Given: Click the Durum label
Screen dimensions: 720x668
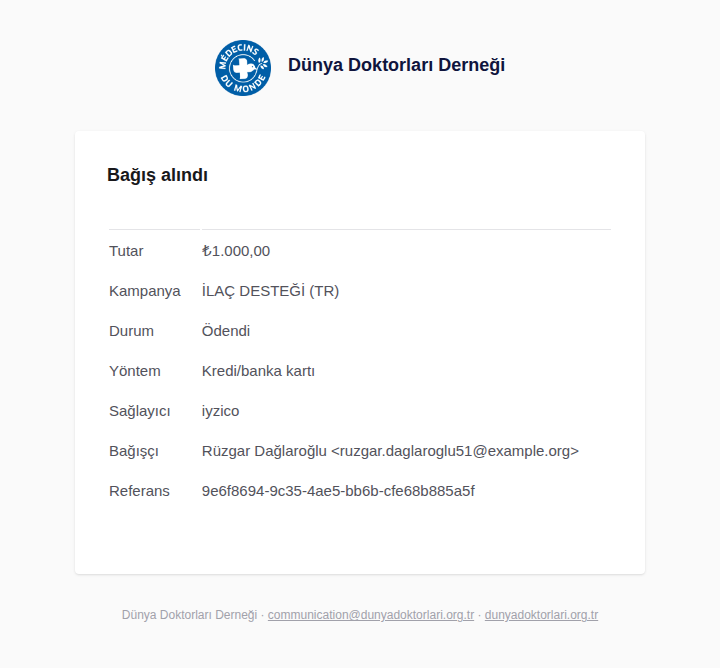Looking at the screenshot, I should point(131,331).
